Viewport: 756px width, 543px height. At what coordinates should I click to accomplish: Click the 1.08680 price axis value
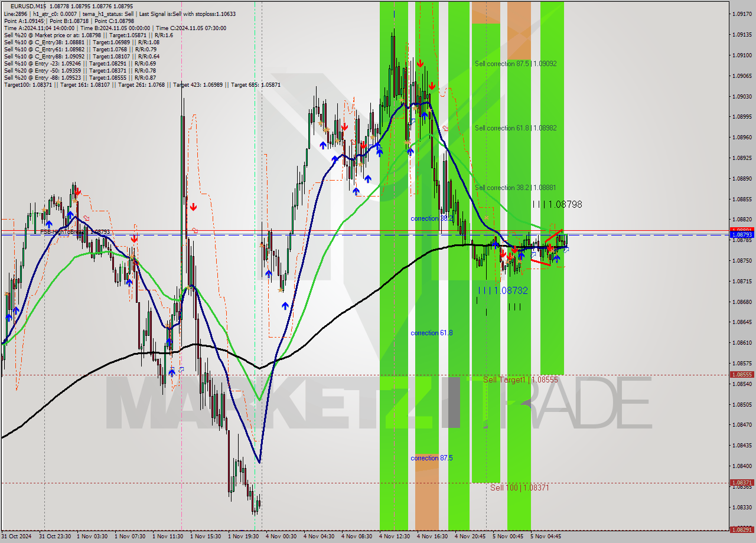pyautogui.click(x=742, y=302)
